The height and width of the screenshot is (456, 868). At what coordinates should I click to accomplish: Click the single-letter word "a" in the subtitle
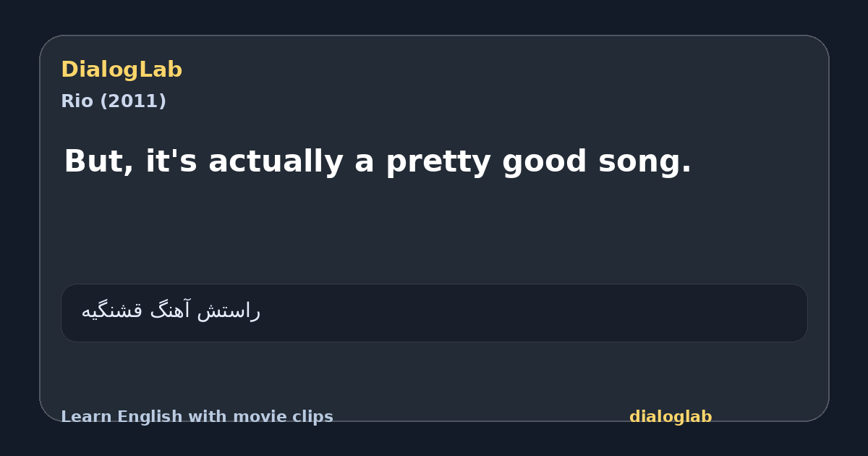pyautogui.click(x=364, y=164)
